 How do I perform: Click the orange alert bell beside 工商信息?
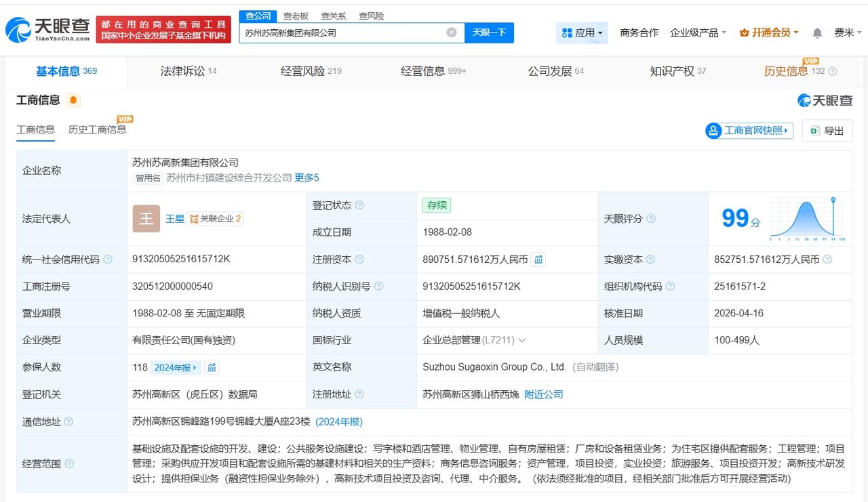point(73,100)
